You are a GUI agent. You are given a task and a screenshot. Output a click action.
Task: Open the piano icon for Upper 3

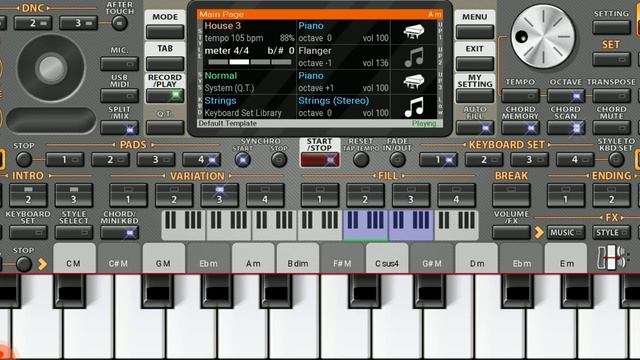pyautogui.click(x=413, y=82)
